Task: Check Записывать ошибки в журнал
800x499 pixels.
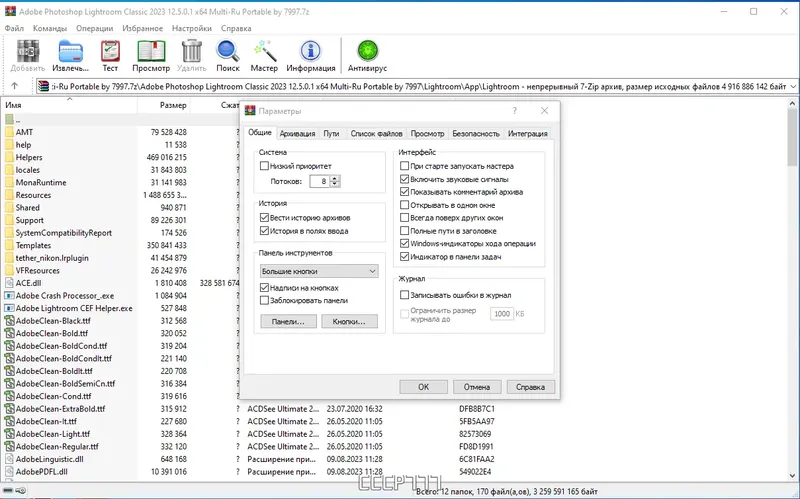Action: click(405, 295)
